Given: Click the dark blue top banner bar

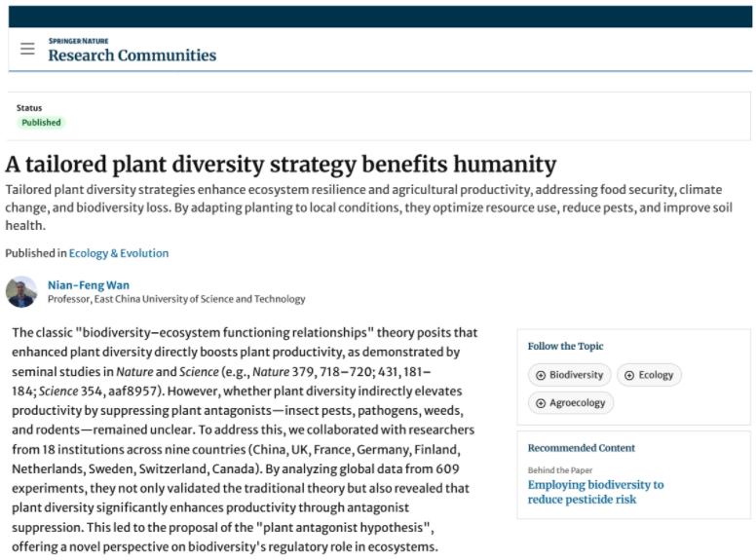Looking at the screenshot, I should click(378, 16).
